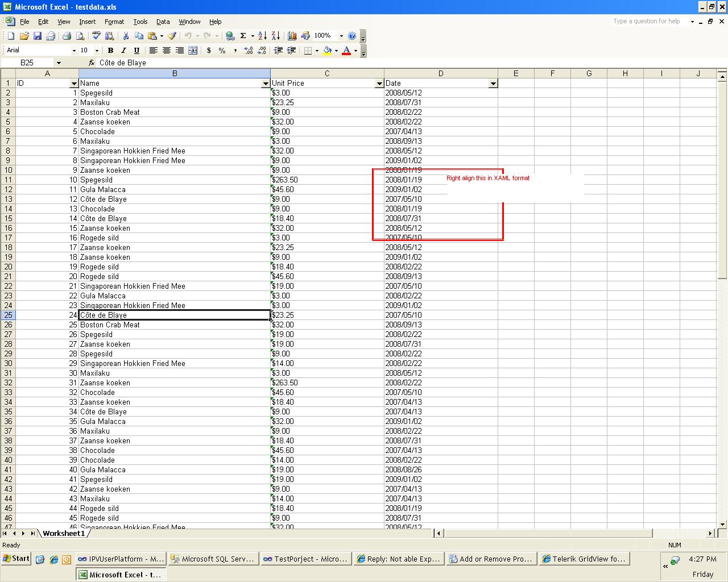This screenshot has height=582, width=728.
Task: Create a new blank workbook
Action: (x=11, y=36)
